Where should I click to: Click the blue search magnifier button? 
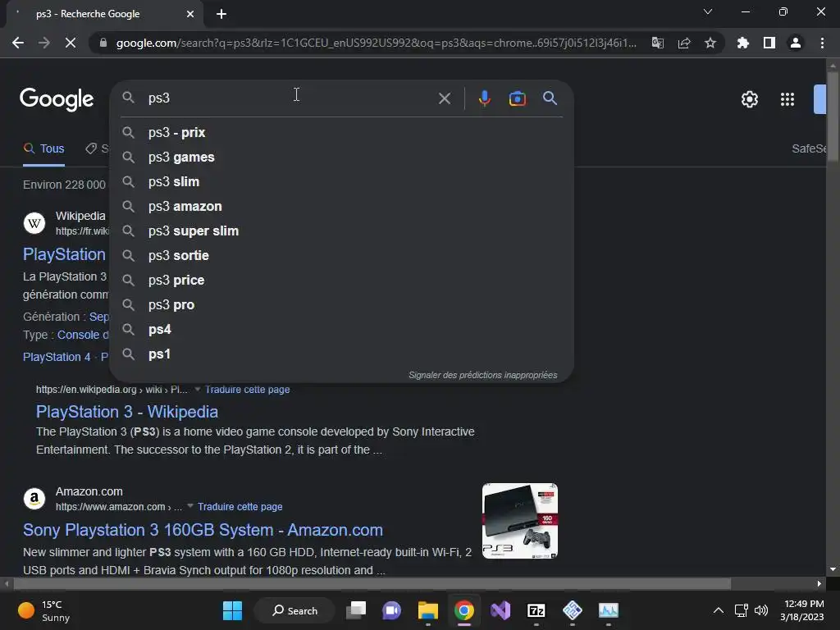pyautogui.click(x=550, y=98)
